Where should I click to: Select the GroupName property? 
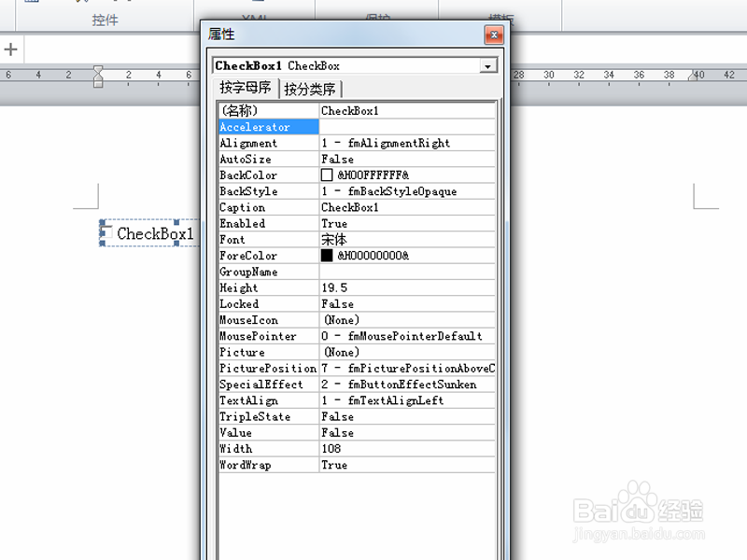(x=269, y=272)
